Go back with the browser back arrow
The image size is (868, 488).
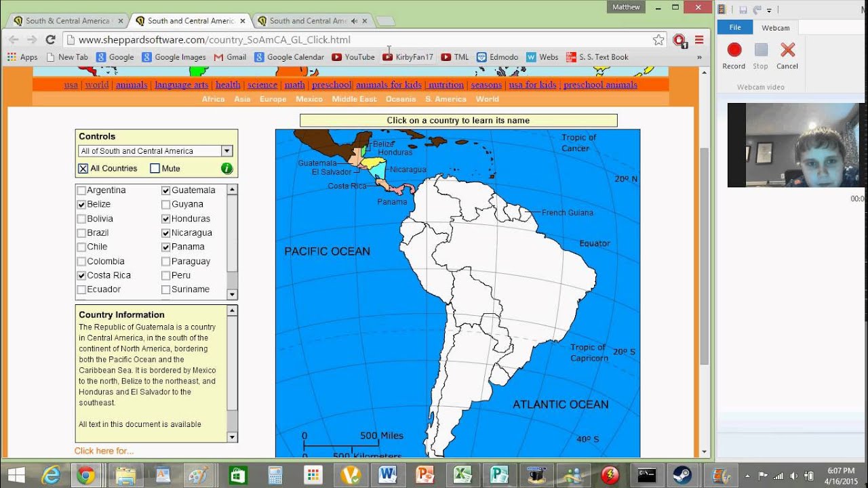tap(14, 40)
